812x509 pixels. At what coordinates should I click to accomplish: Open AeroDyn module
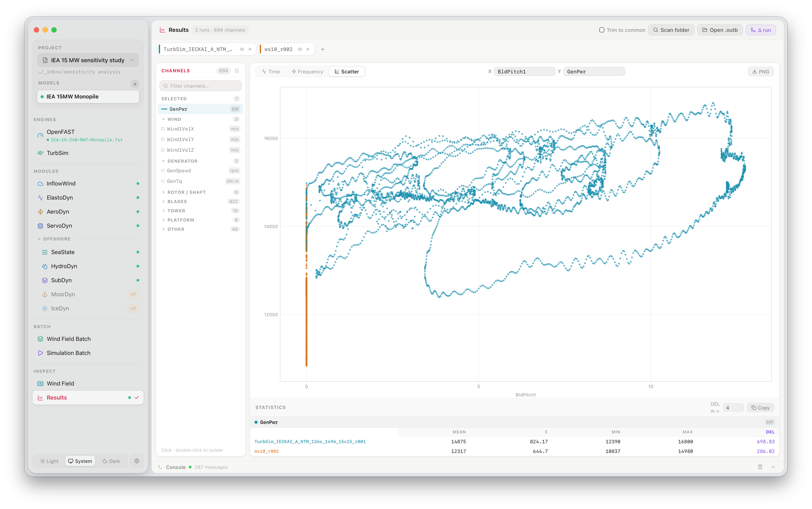tap(88, 212)
